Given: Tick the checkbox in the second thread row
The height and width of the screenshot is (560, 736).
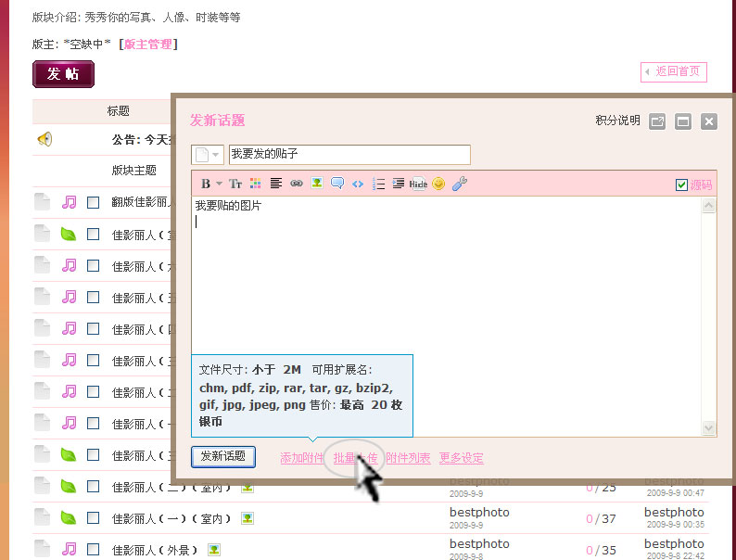Looking at the screenshot, I should (93, 234).
